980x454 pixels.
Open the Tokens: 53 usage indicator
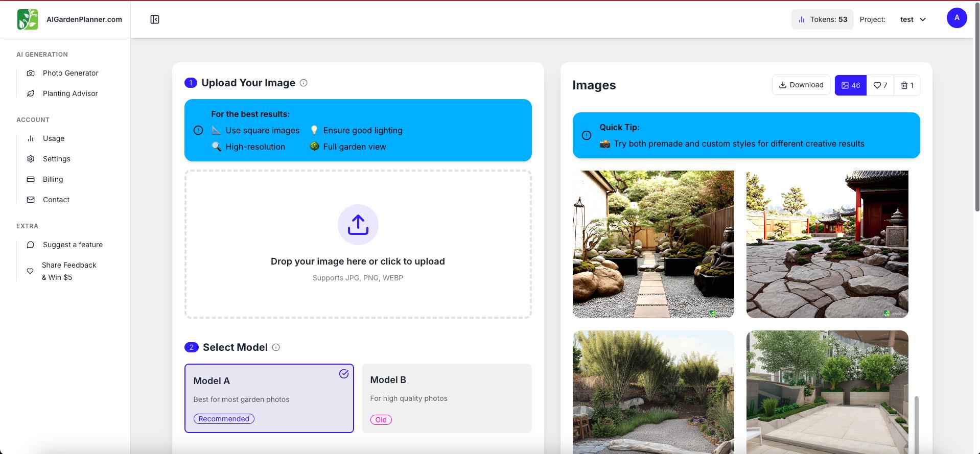click(x=822, y=19)
